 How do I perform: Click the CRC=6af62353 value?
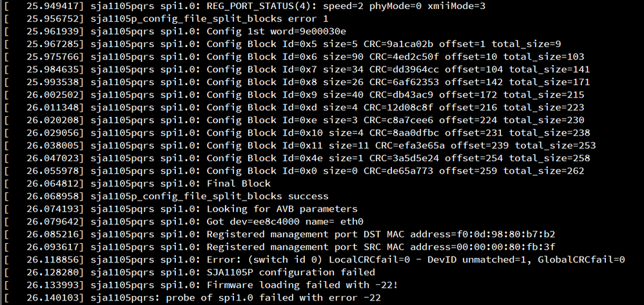(x=404, y=82)
